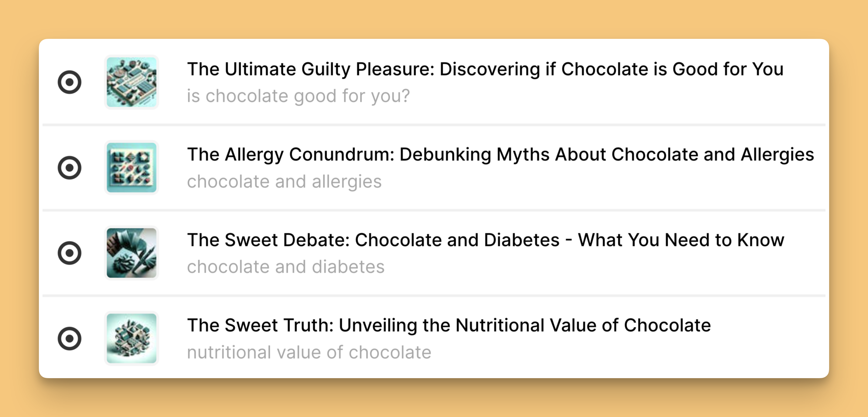
Task: Open the Chocolate and Diabetes thumbnail image
Action: point(132,253)
